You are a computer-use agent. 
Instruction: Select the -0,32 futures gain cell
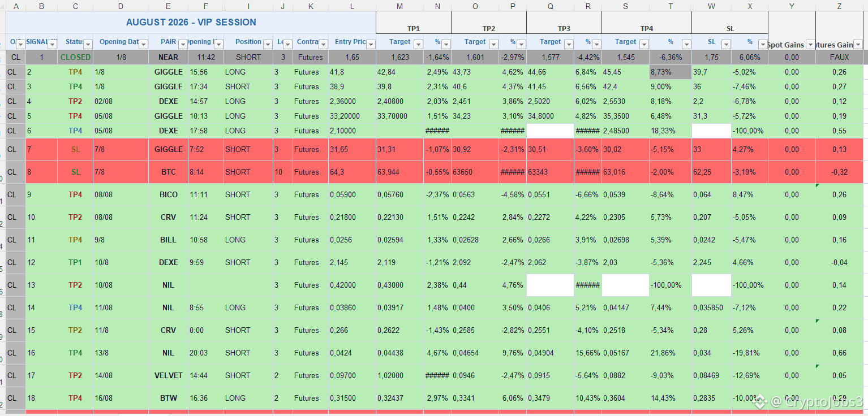point(840,172)
